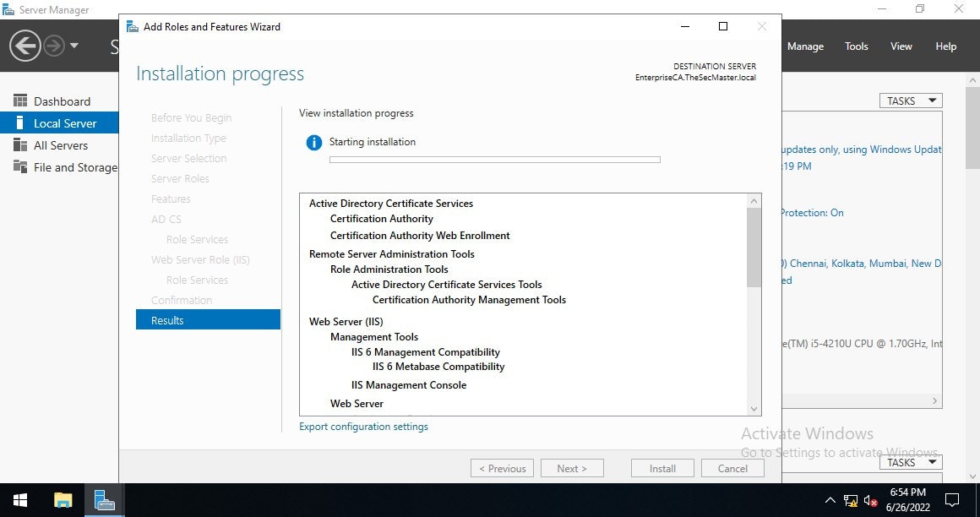Click the results list scroll down arrow
This screenshot has height=517, width=980.
(754, 409)
